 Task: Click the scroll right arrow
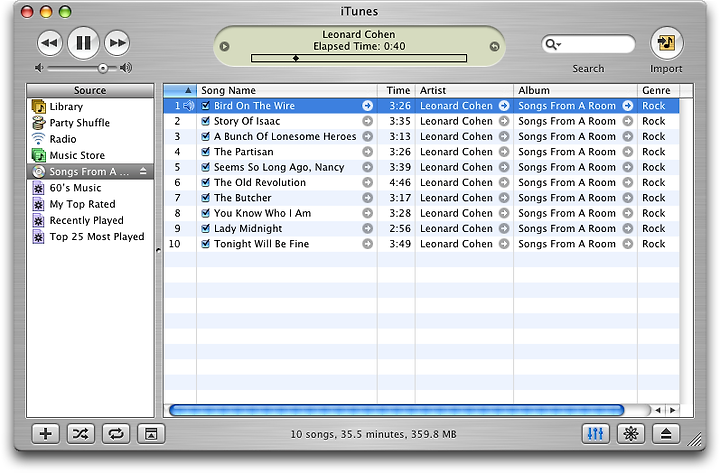click(x=672, y=410)
